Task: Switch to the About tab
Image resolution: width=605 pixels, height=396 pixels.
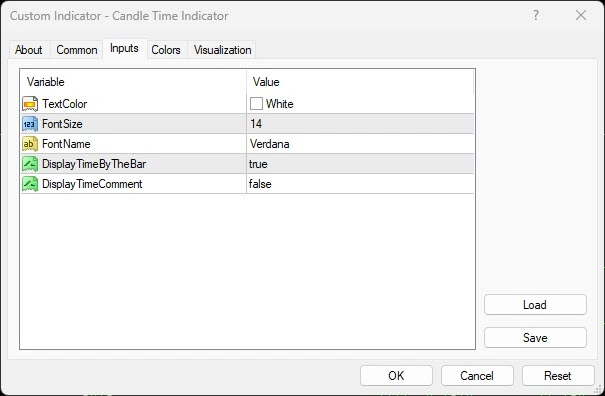Action: [x=29, y=50]
